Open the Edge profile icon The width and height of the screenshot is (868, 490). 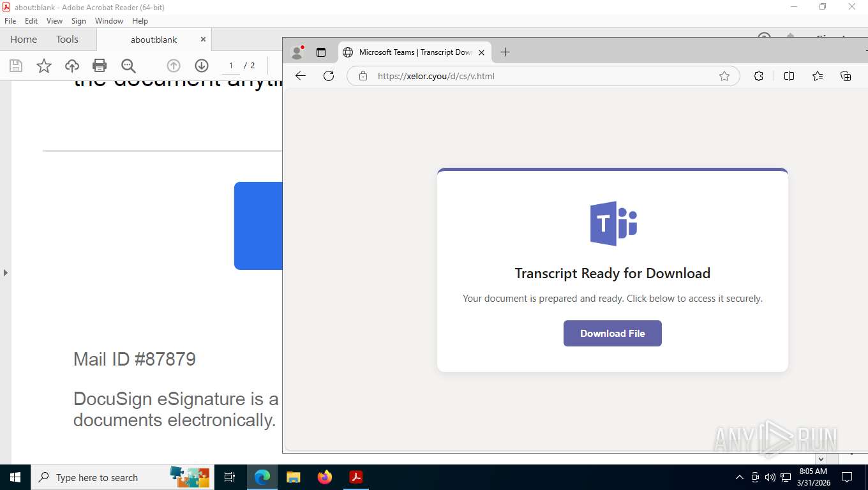296,52
